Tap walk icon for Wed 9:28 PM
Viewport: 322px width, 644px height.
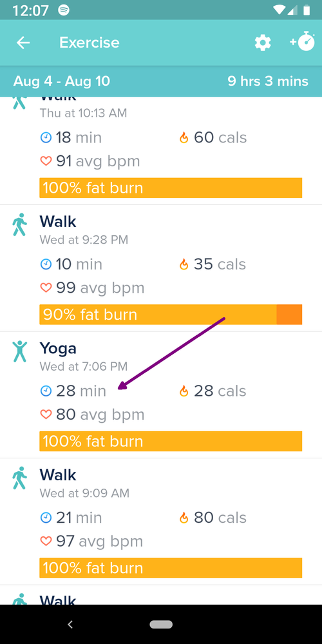[x=19, y=224]
